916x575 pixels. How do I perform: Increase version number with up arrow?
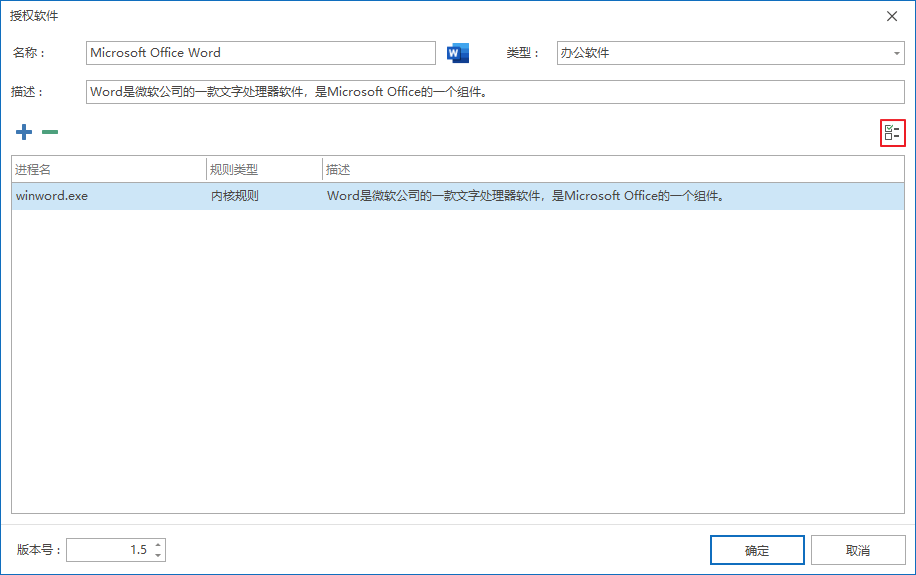click(x=158, y=545)
